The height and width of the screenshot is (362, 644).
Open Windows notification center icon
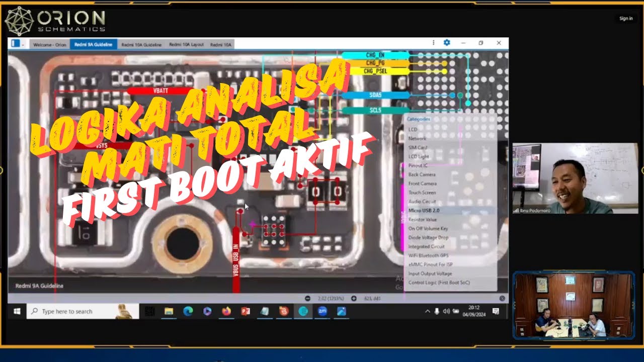pyautogui.click(x=496, y=312)
